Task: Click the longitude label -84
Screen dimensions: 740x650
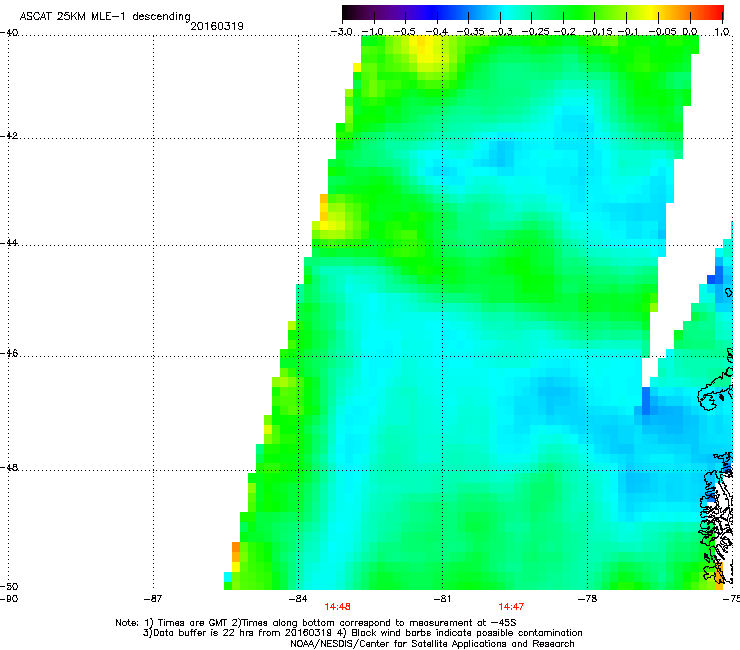Action: click(298, 599)
